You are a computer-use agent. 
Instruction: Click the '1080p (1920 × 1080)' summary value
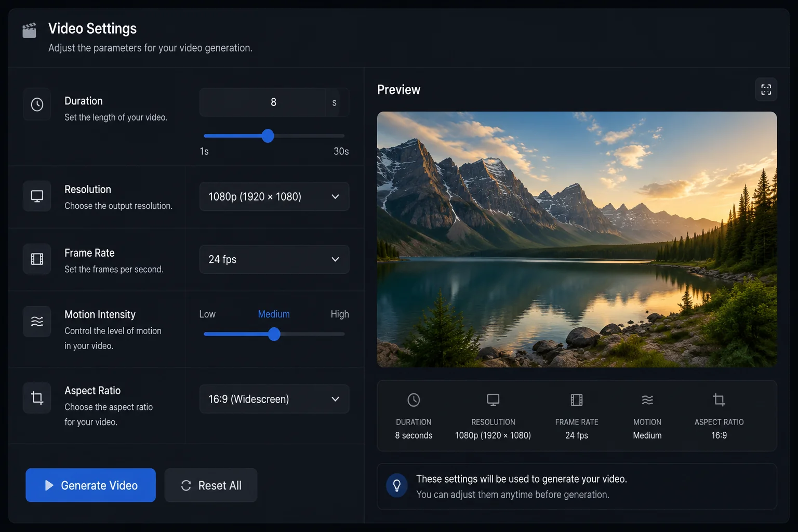click(x=493, y=435)
